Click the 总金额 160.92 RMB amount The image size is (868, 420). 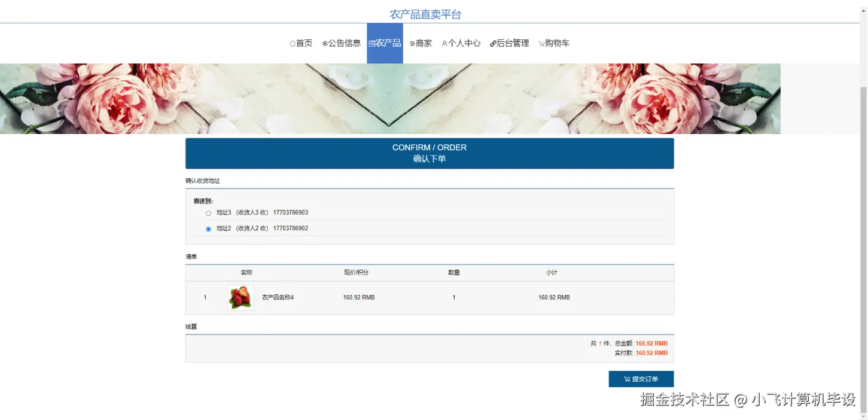point(651,343)
